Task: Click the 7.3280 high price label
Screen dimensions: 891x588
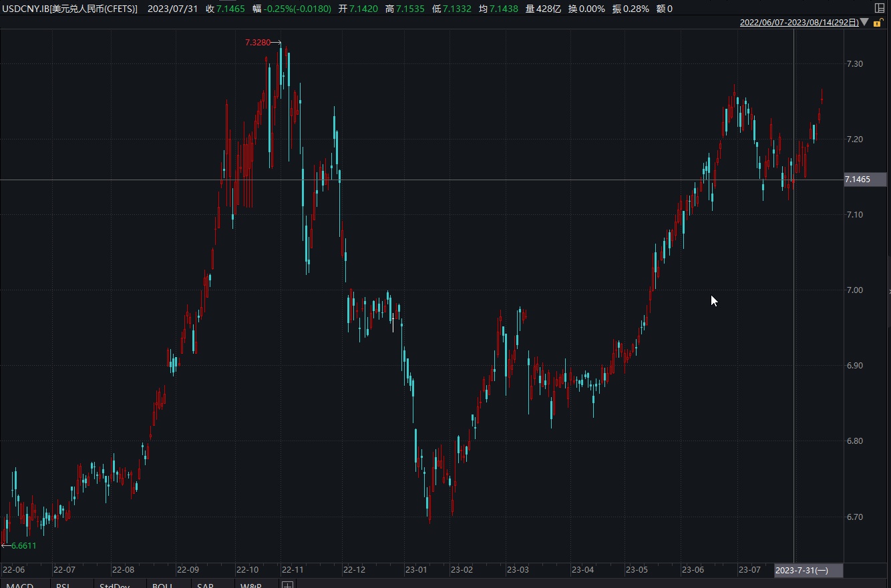Action: coord(258,43)
